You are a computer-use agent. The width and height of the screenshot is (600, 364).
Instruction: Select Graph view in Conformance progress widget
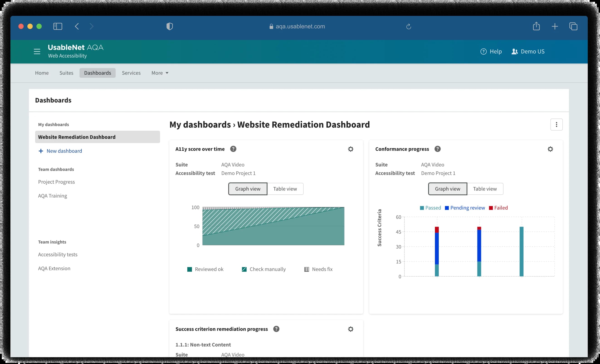pyautogui.click(x=448, y=189)
